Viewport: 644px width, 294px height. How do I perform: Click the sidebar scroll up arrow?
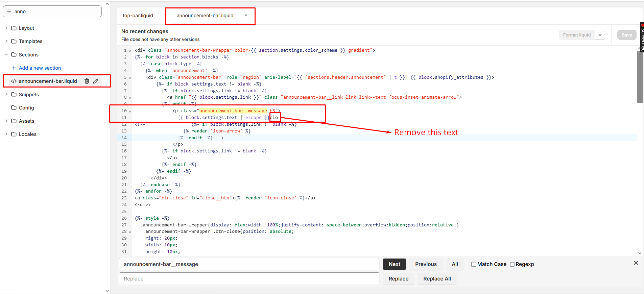(x=107, y=4)
